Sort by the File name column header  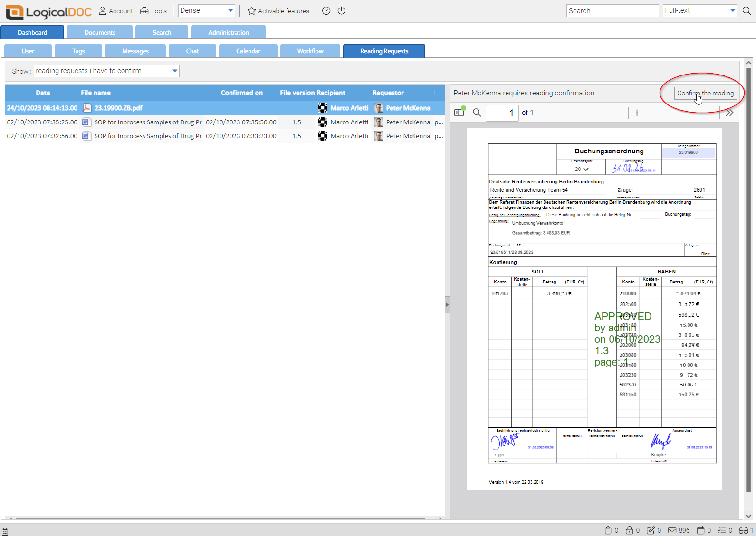96,93
